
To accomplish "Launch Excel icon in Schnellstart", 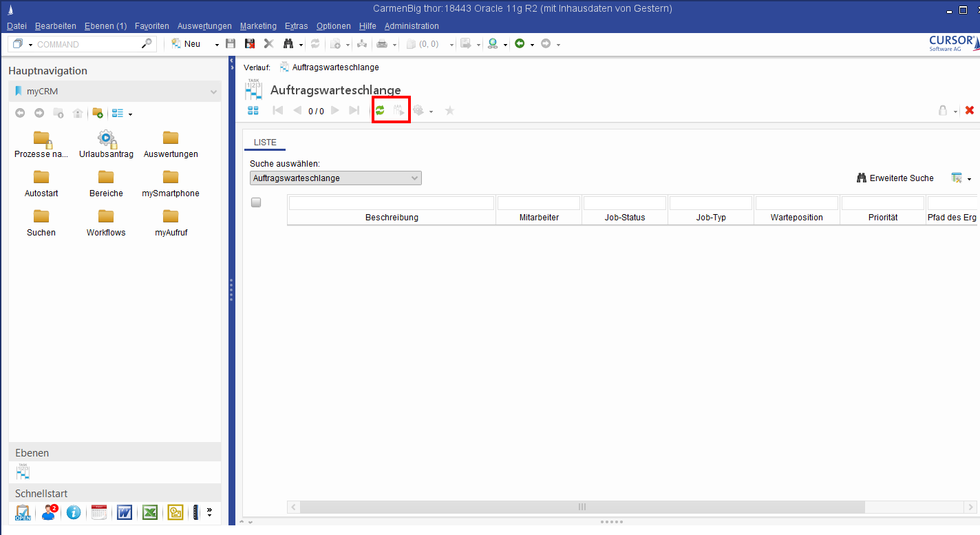I will (x=150, y=512).
